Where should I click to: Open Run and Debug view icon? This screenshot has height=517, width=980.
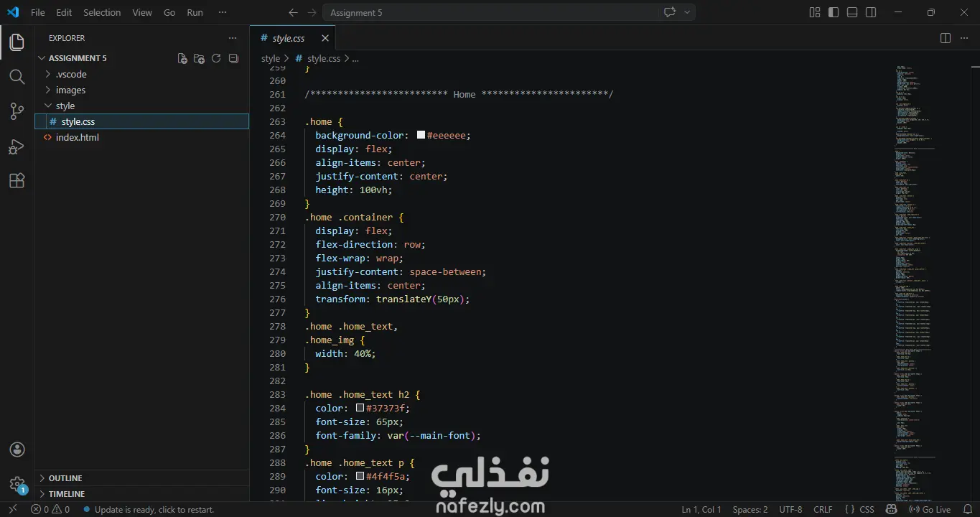(17, 146)
